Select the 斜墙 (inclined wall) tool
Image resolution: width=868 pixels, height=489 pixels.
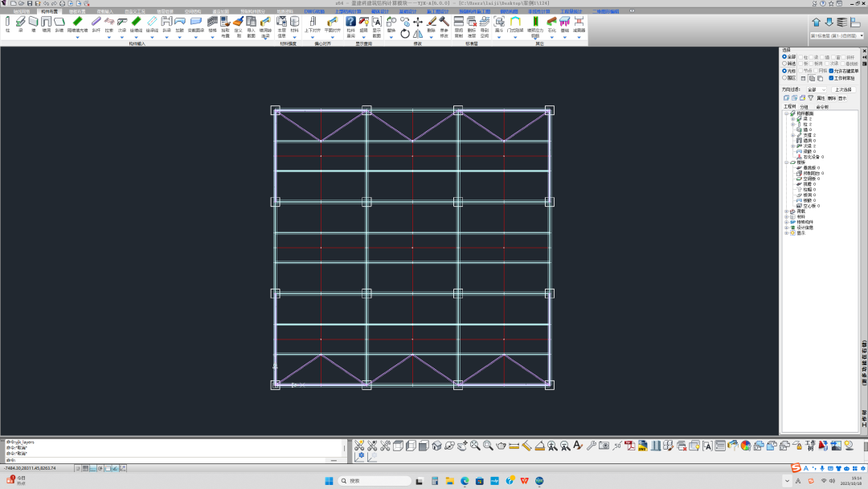[x=59, y=24]
